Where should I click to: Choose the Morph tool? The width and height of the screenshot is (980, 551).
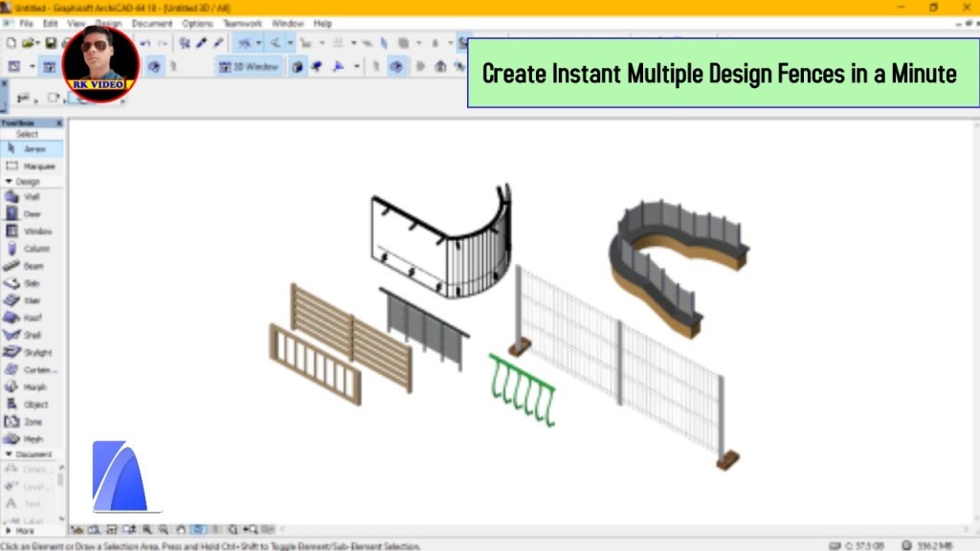[32, 386]
